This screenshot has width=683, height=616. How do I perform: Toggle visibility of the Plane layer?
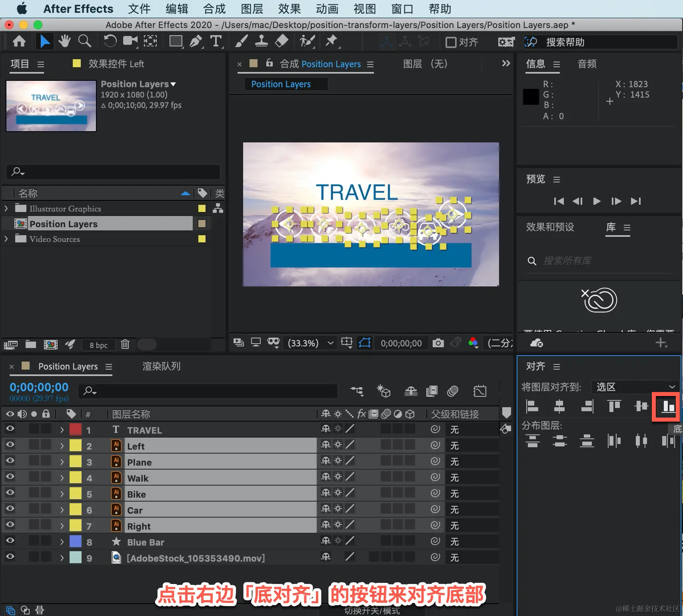10,460
